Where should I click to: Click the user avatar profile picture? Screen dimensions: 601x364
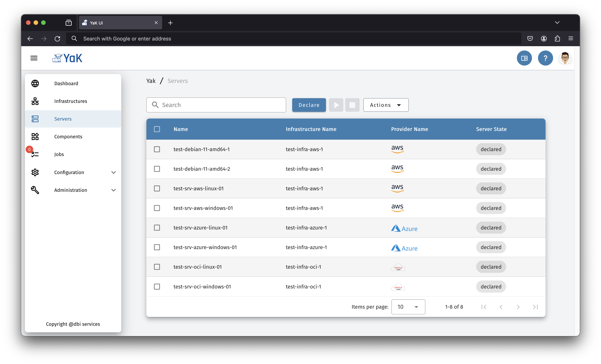pos(565,58)
